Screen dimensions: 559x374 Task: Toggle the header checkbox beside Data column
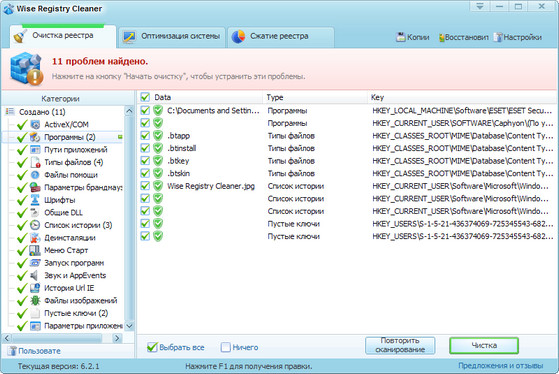145,97
